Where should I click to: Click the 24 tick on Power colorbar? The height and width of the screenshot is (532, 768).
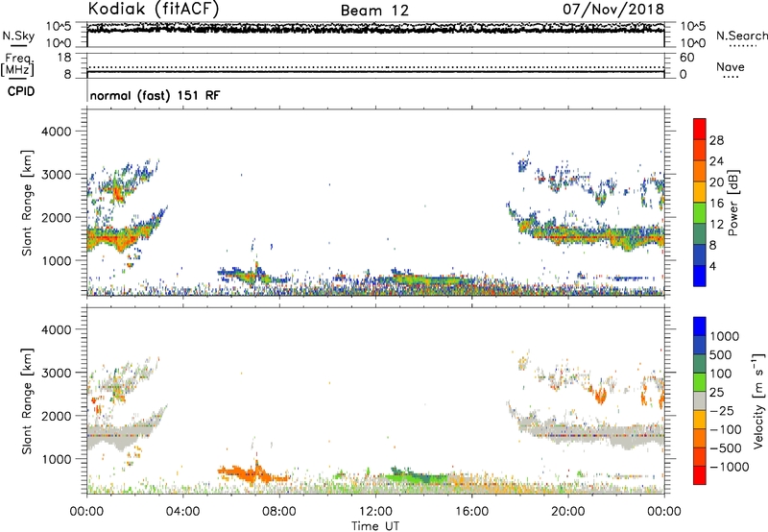click(716, 161)
